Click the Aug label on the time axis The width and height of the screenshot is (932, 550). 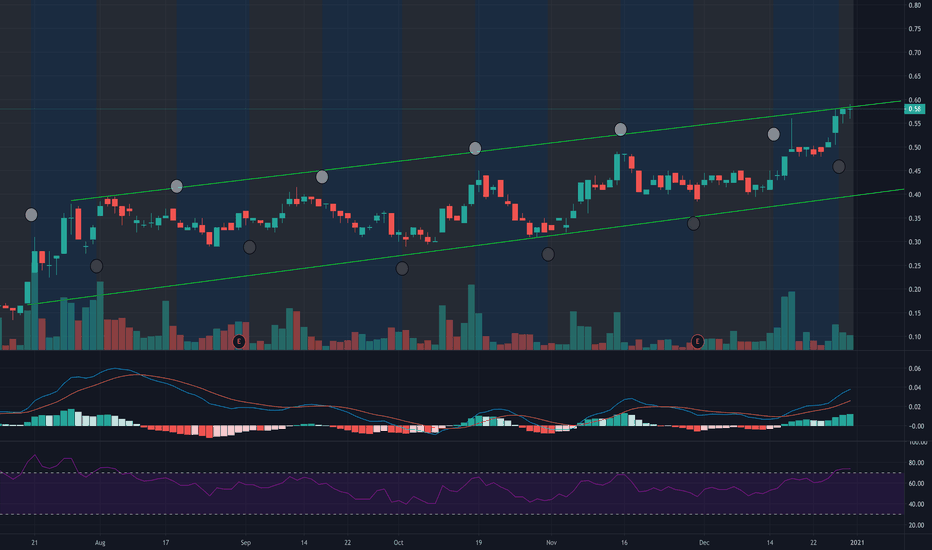[100, 542]
